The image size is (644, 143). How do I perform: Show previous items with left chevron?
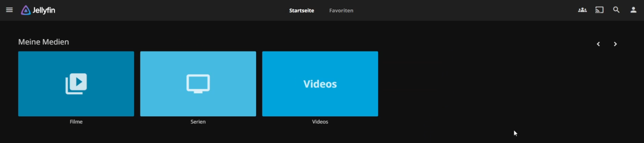598,44
